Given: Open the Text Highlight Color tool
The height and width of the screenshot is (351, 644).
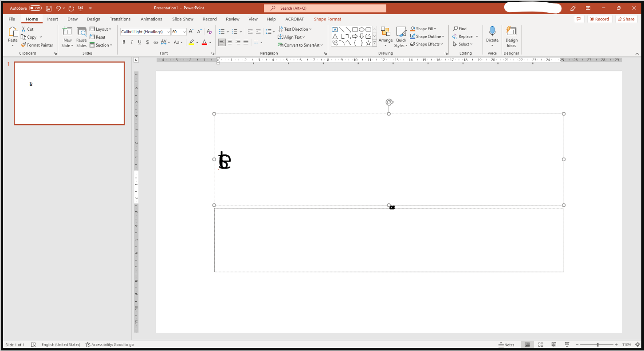Looking at the screenshot, I should (191, 42).
